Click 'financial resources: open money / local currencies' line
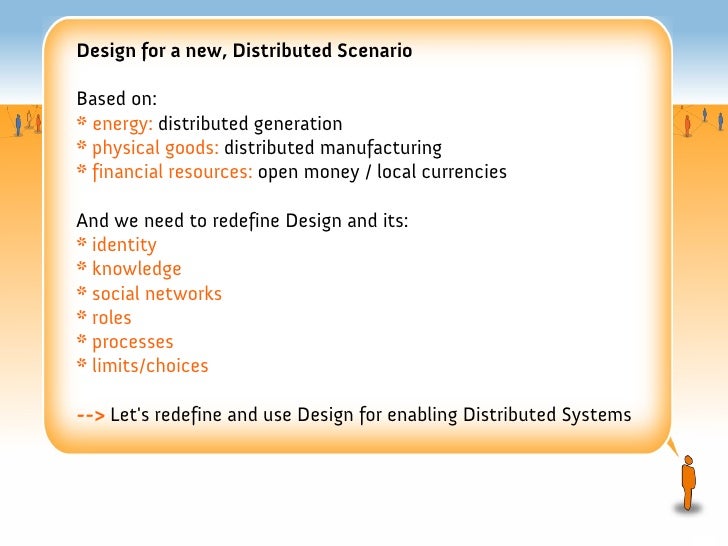The height and width of the screenshot is (546, 728). [292, 172]
